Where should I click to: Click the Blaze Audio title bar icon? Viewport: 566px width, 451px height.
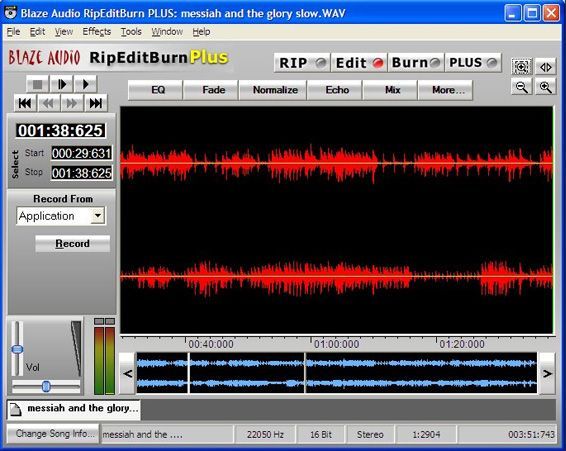pos(10,13)
